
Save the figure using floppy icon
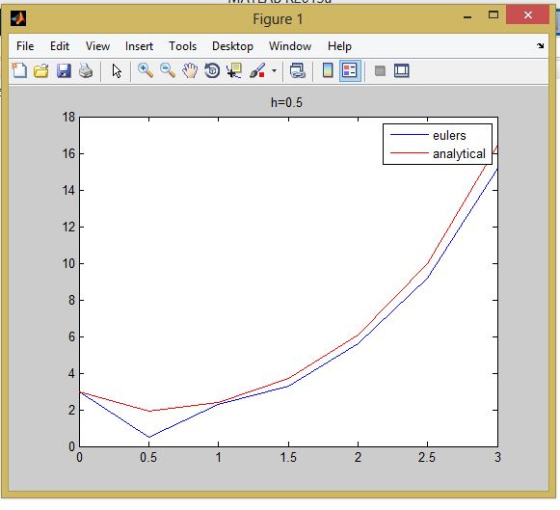click(64, 71)
